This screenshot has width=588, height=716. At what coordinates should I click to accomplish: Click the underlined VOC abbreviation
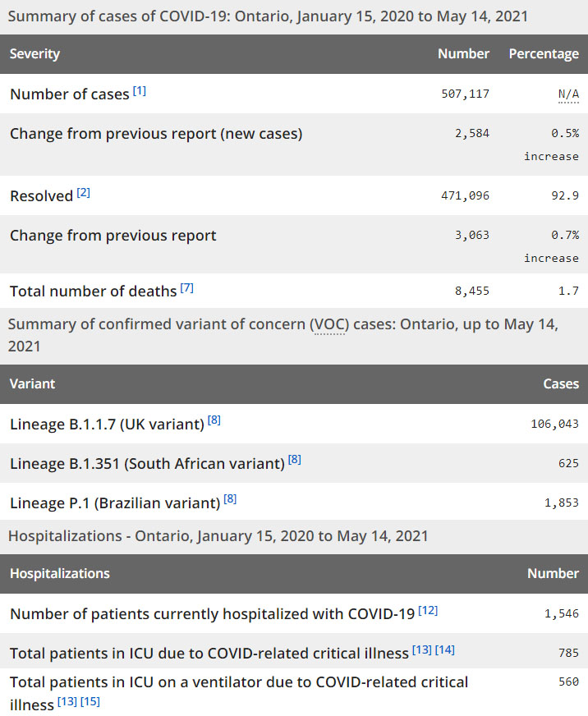point(328,324)
